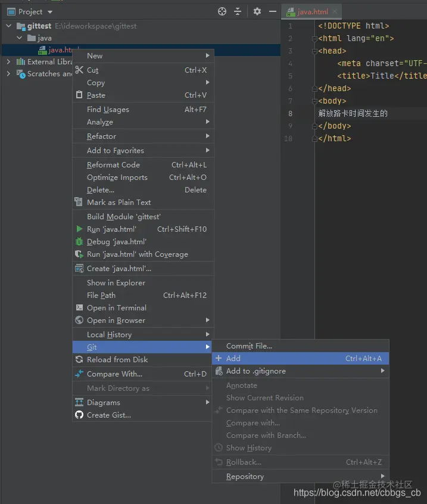
Task: Choose Reformat Code menu entry
Action: tap(144, 164)
